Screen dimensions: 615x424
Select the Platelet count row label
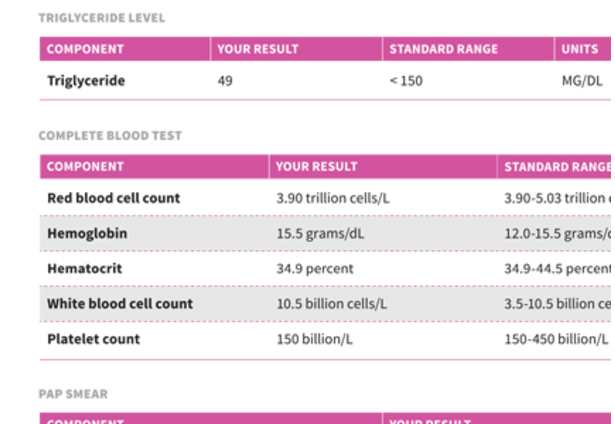click(93, 339)
